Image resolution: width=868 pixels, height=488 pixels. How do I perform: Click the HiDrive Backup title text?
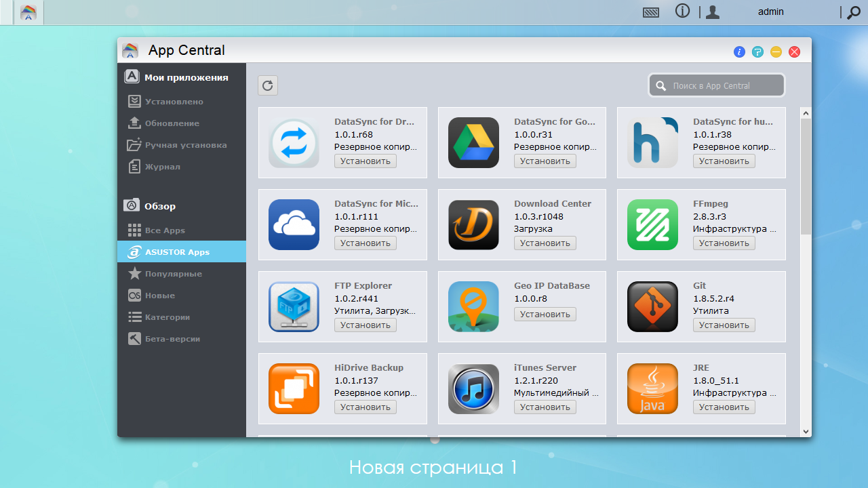click(369, 367)
